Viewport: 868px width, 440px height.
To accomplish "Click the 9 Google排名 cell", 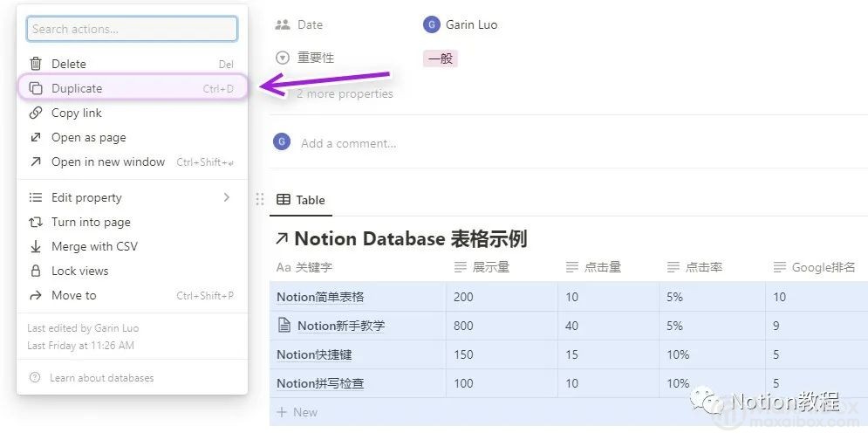I will [x=817, y=326].
